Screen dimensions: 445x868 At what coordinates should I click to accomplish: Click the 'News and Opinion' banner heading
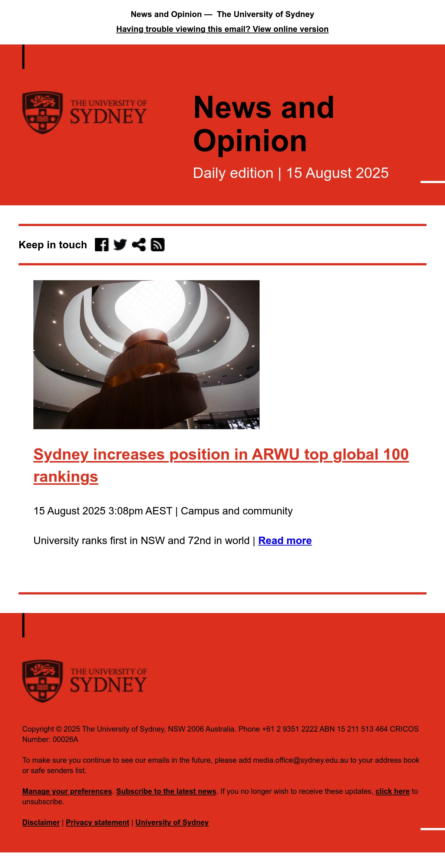click(x=264, y=124)
